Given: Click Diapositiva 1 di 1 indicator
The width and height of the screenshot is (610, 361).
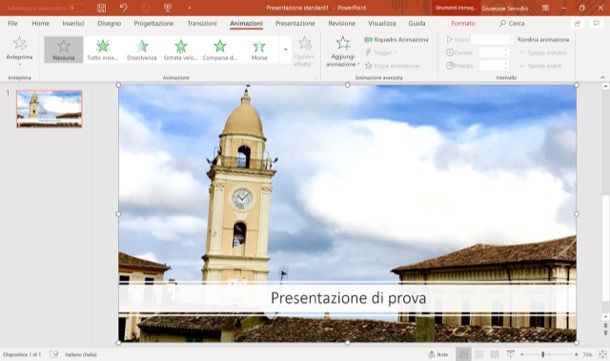Looking at the screenshot, I should [22, 354].
